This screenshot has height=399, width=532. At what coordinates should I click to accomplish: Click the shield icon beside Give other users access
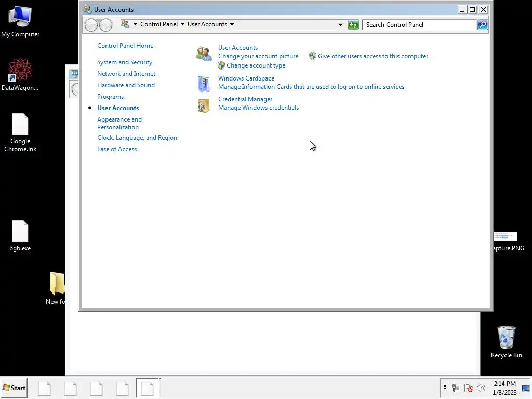[x=312, y=56]
